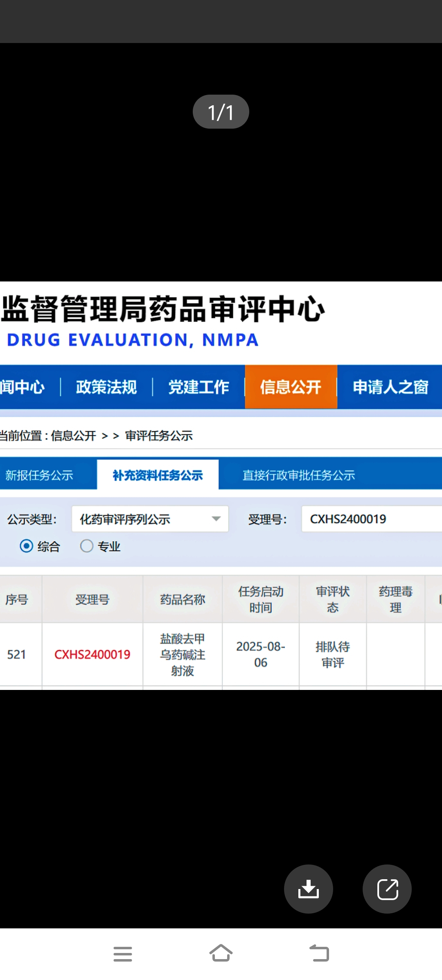Open the 政策法规 menu

tap(106, 387)
